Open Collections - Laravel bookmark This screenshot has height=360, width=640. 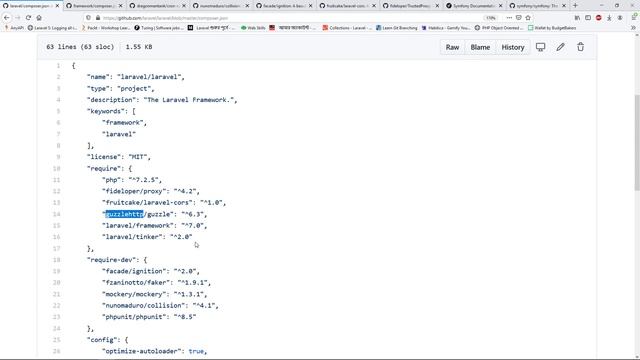coord(347,28)
